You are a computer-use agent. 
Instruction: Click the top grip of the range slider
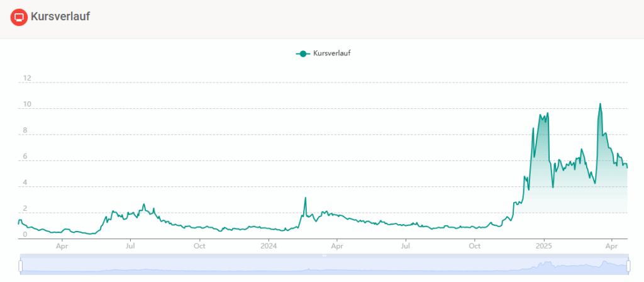coord(324,256)
